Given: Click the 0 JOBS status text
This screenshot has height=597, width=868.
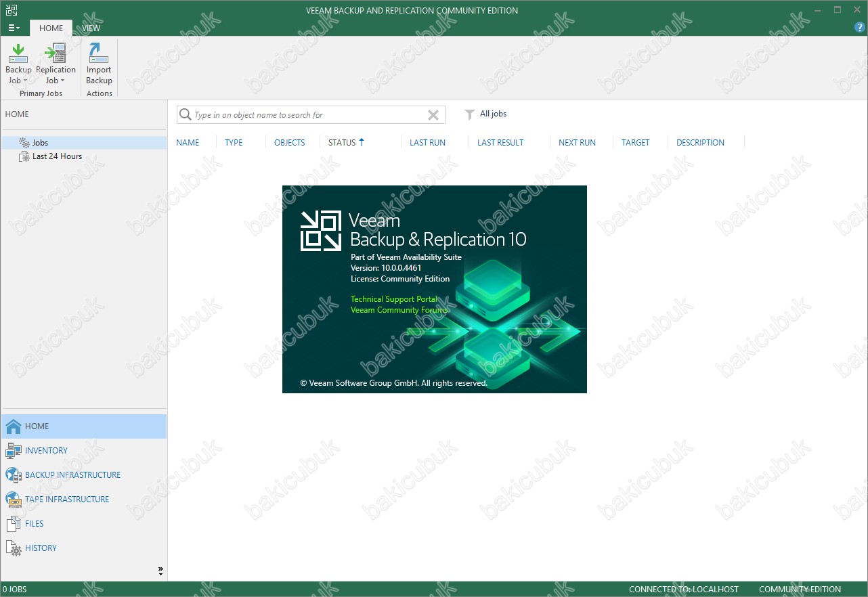Looking at the screenshot, I should point(15,590).
